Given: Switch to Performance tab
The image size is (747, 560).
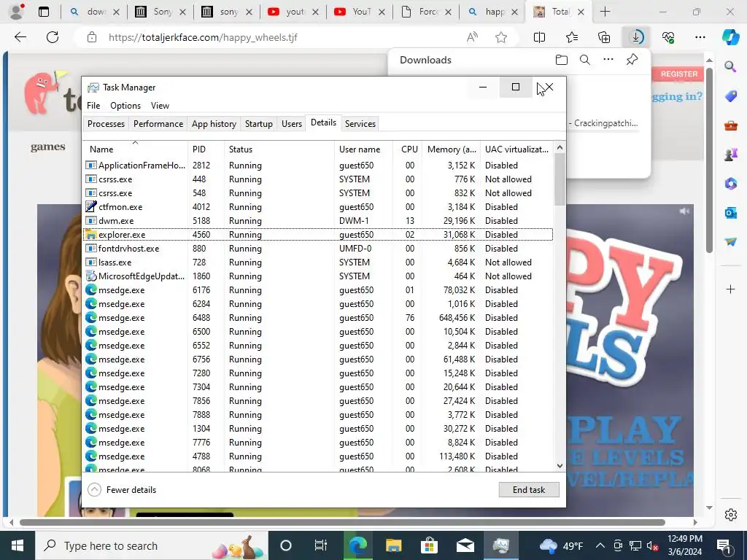Looking at the screenshot, I should pos(158,124).
